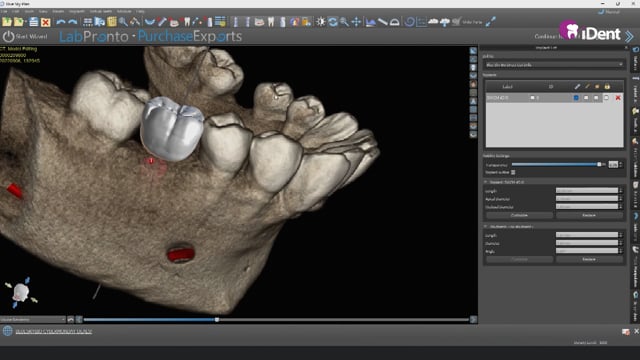Click the magnifier icon beside yellow grid
This screenshot has height=360, width=640.
123,22
